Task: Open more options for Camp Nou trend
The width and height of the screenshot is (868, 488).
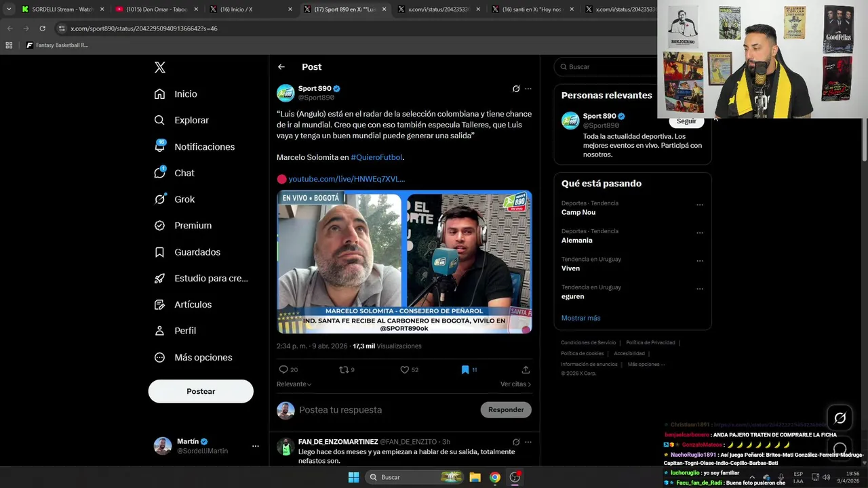Action: (700, 205)
